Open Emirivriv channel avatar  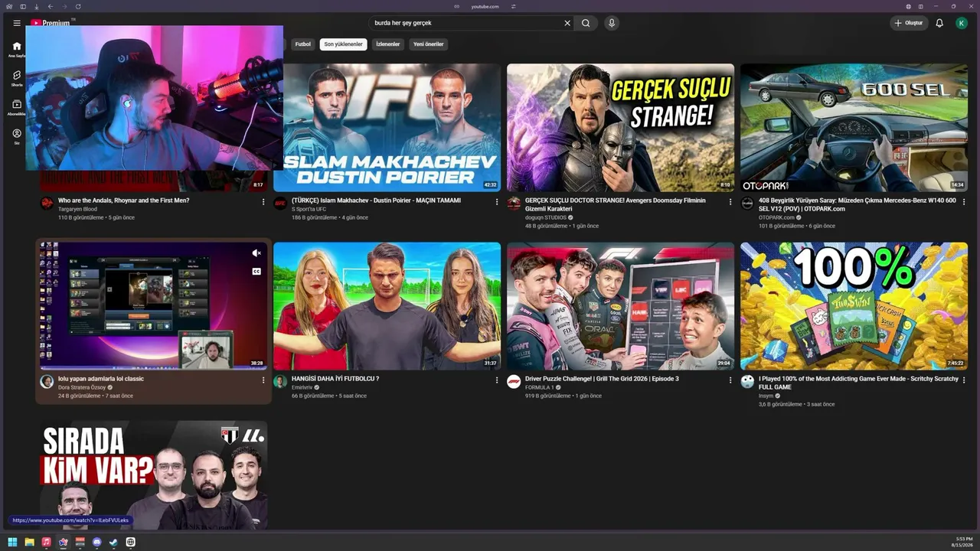(x=280, y=382)
